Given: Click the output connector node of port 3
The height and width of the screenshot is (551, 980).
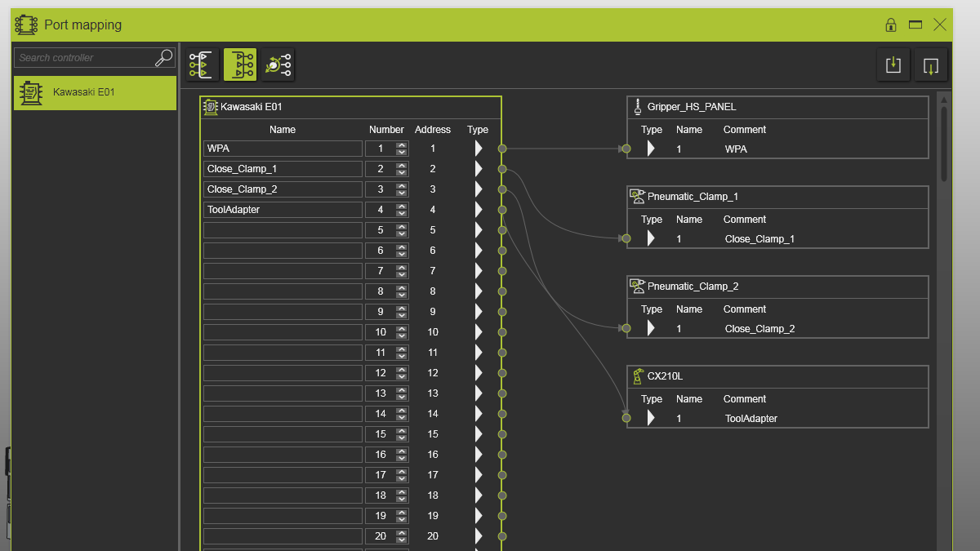Looking at the screenshot, I should [x=502, y=189].
